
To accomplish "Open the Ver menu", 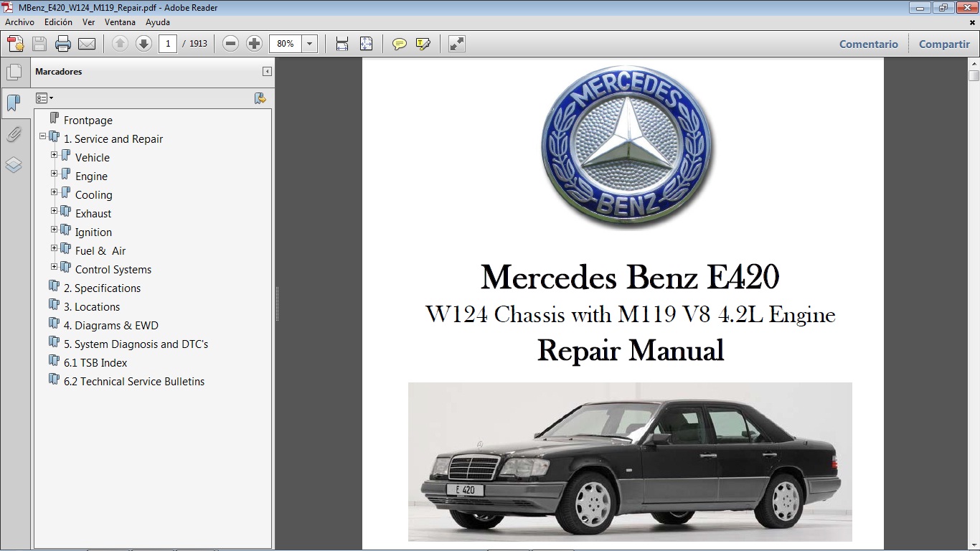I will point(88,22).
